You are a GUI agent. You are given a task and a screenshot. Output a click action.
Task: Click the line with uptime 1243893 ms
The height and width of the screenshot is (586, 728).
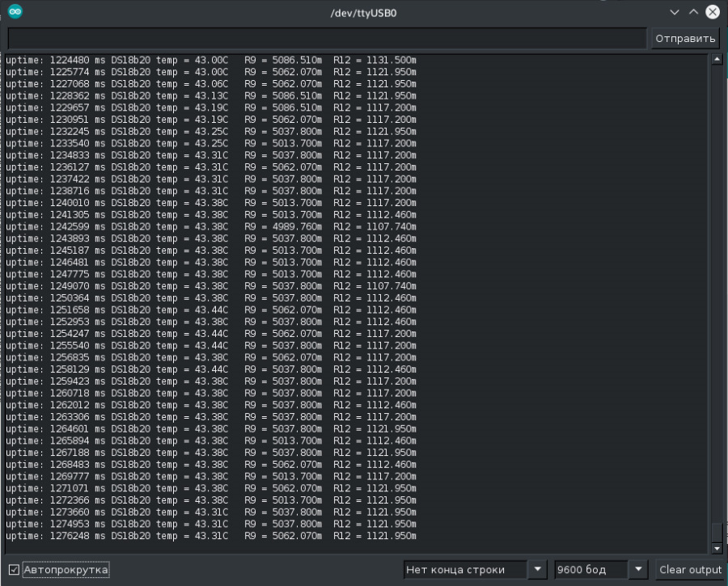point(211,238)
